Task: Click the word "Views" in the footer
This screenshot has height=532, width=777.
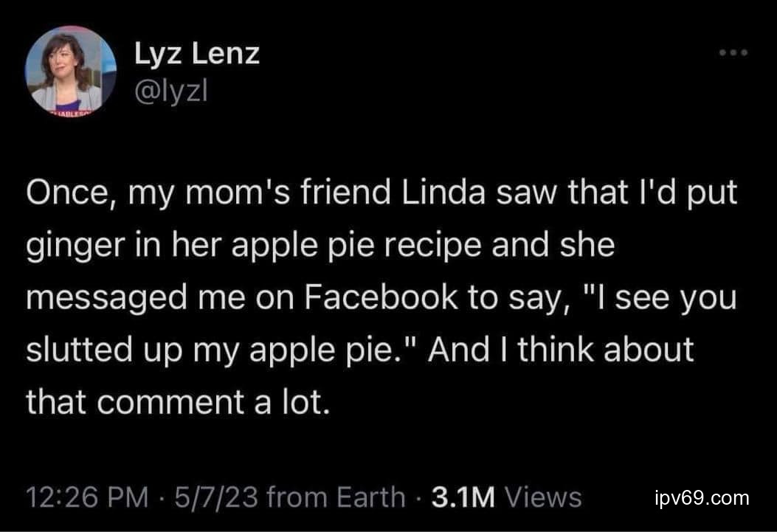Action: [x=542, y=497]
